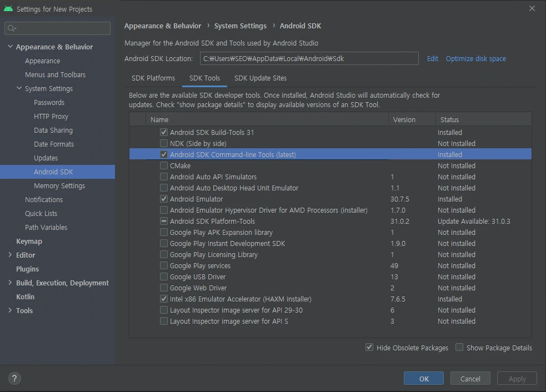Check the CMake package checkbox
Image resolution: width=546 pixels, height=392 pixels.
point(164,165)
